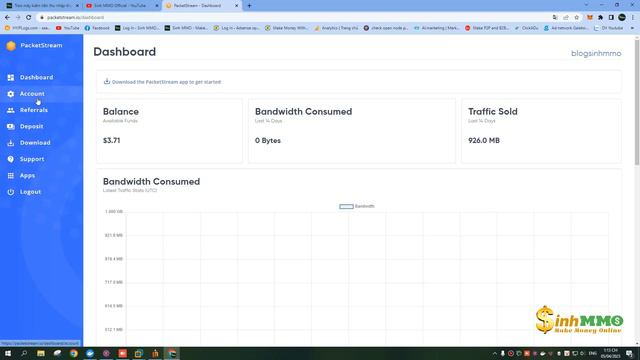This screenshot has height=360, width=640.
Task: Follow the Download the PacketStream app link
Action: click(166, 82)
